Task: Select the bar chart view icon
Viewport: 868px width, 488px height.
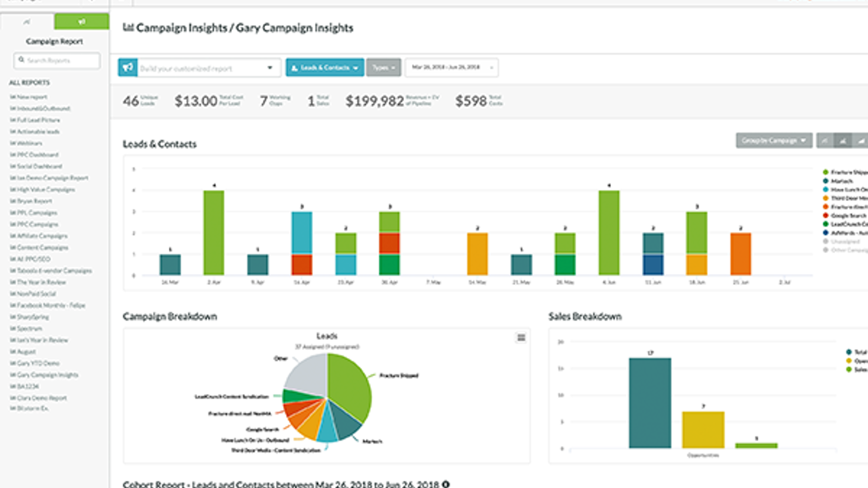Action: point(843,141)
